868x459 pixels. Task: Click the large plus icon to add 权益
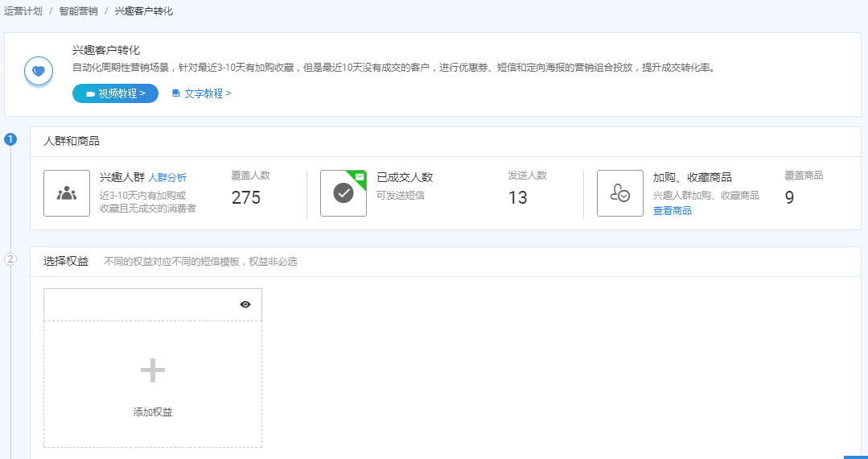pos(153,370)
